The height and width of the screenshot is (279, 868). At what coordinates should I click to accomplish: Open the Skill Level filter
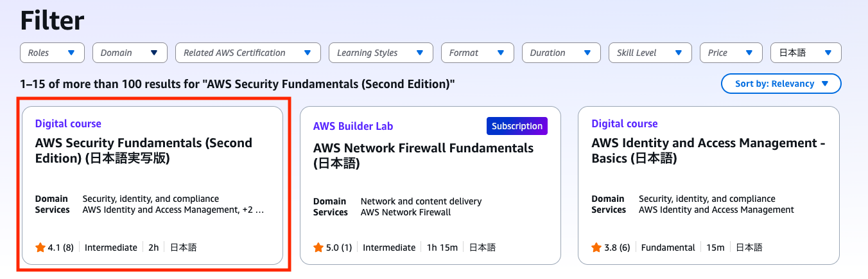[x=650, y=53]
